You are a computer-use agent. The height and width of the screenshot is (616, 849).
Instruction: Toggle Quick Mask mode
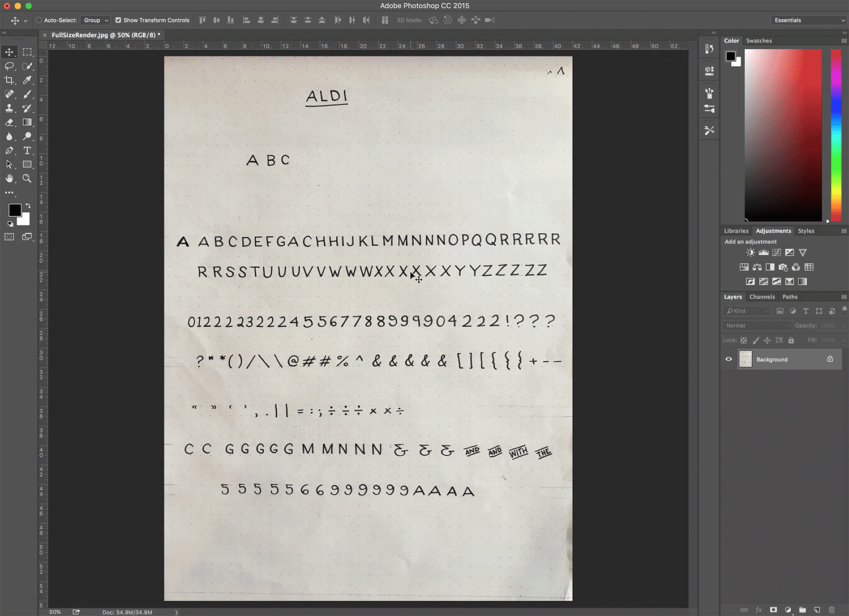(x=9, y=237)
